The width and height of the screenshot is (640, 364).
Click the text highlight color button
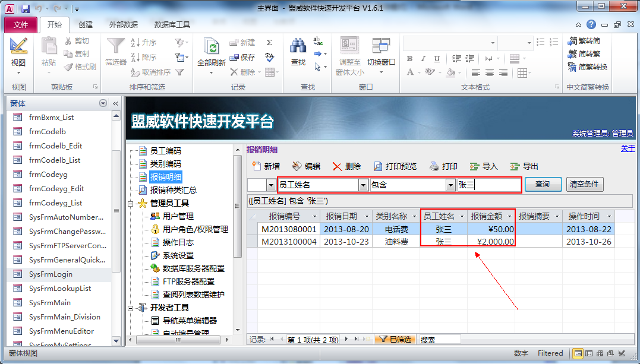430,72
